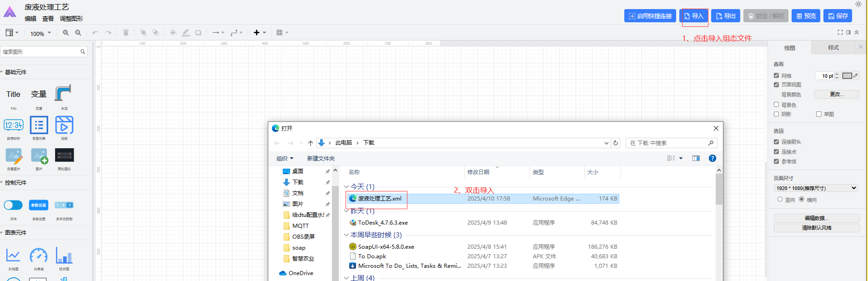The width and height of the screenshot is (868, 281).
Task: Click the up arrow navigation icon in dialog
Action: click(311, 143)
